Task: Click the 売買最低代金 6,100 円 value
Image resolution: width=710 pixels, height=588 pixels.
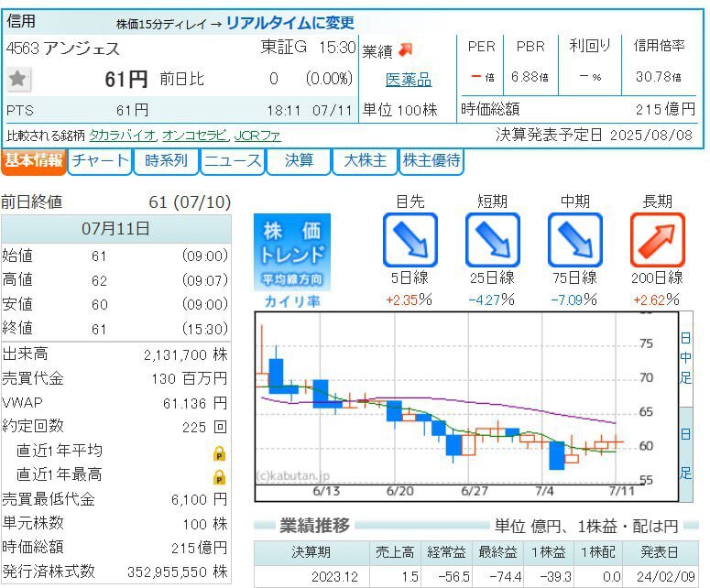Action: click(x=199, y=500)
